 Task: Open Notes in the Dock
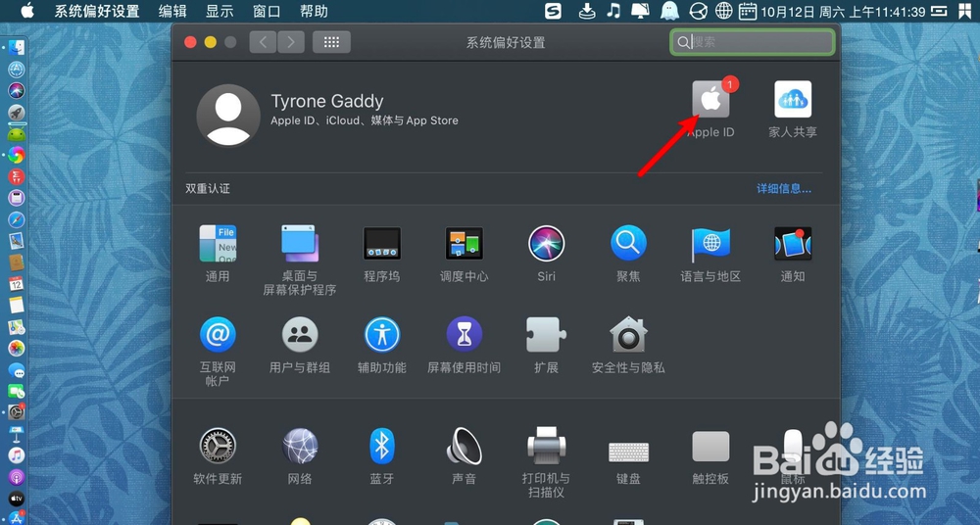17,305
